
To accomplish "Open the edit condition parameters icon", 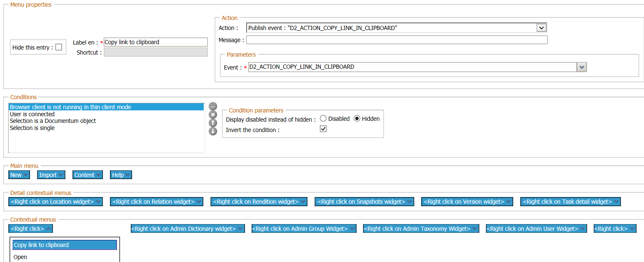I will tap(213, 106).
